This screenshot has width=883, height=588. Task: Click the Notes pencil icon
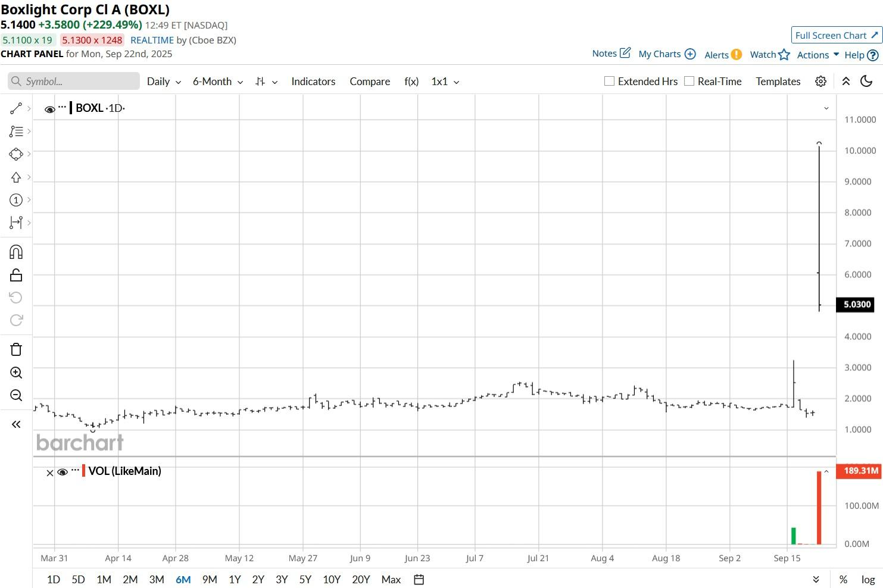tap(625, 53)
